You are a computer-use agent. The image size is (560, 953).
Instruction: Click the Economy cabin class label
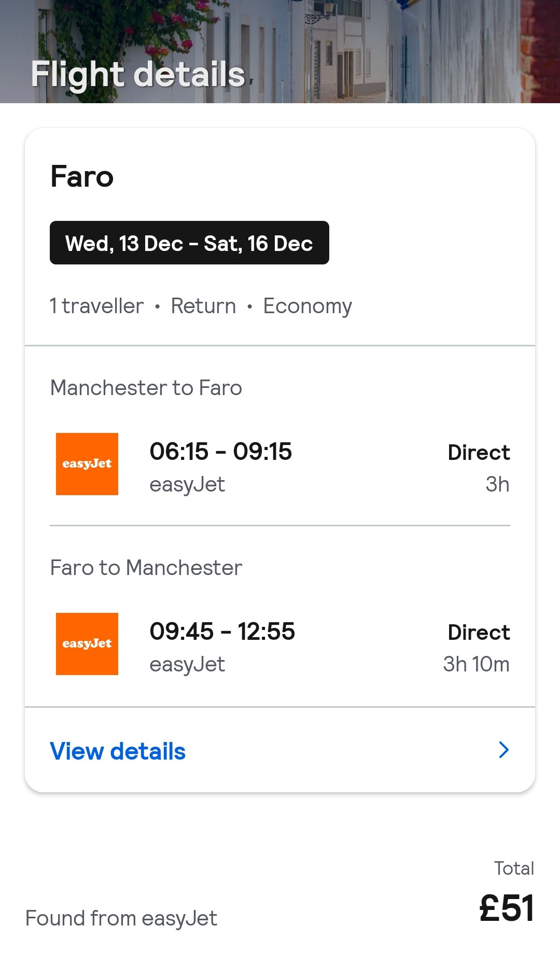point(307,306)
